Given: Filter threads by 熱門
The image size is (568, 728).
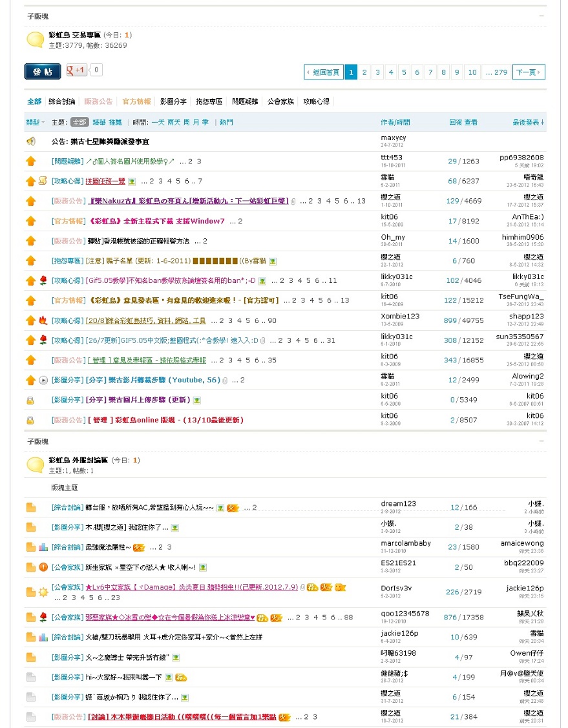Looking at the screenshot, I should (x=226, y=122).
